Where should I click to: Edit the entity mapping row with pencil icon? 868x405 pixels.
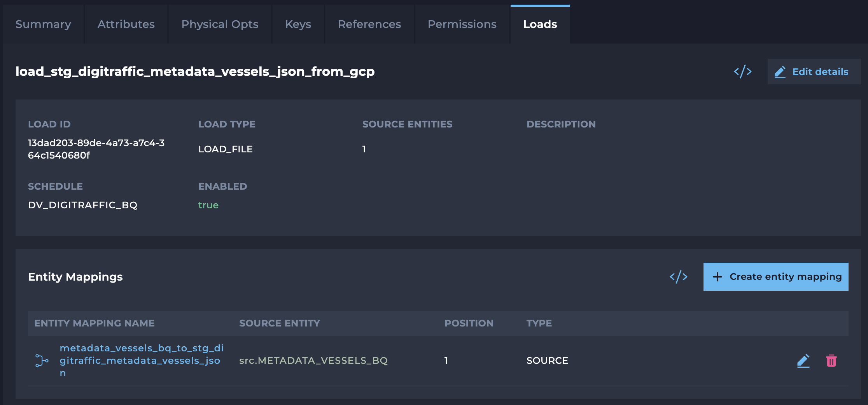(x=803, y=361)
